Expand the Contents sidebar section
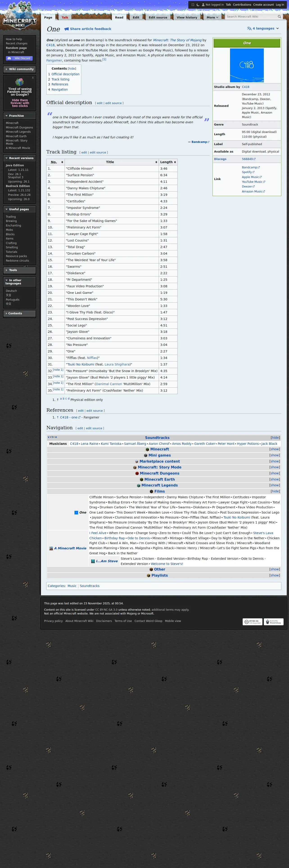Image resolution: width=289 pixels, height=868 pixels. [x=20, y=314]
